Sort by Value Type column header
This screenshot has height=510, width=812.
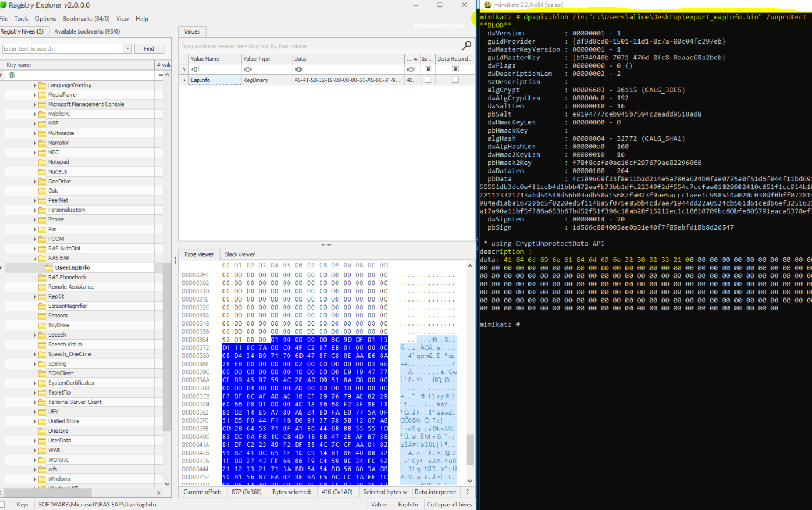tap(267, 59)
